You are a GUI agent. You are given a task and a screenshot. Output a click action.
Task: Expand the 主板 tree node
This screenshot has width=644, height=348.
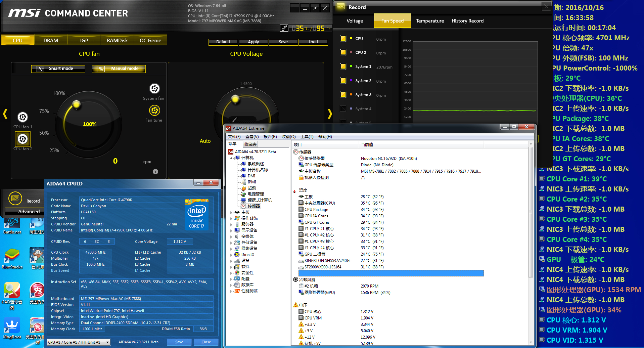point(231,212)
